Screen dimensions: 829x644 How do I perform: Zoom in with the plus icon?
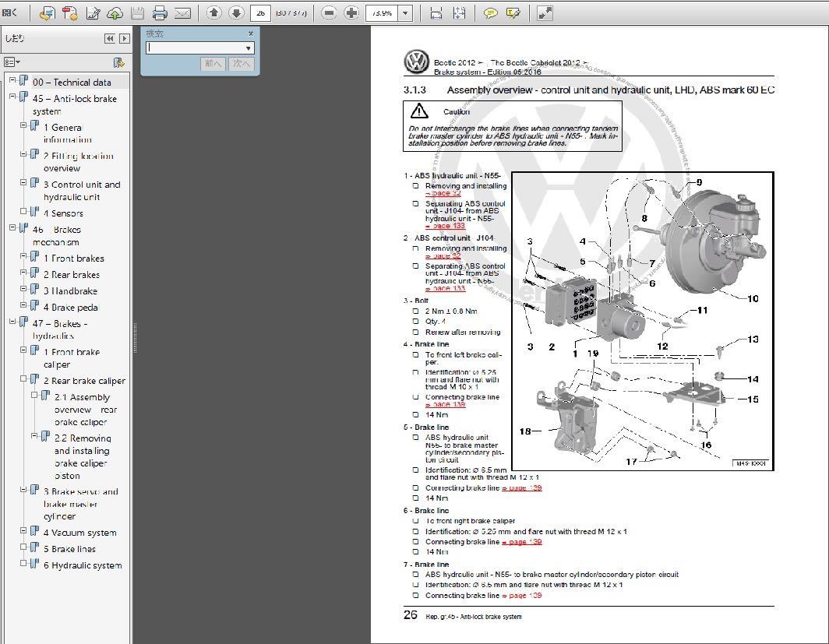(351, 12)
